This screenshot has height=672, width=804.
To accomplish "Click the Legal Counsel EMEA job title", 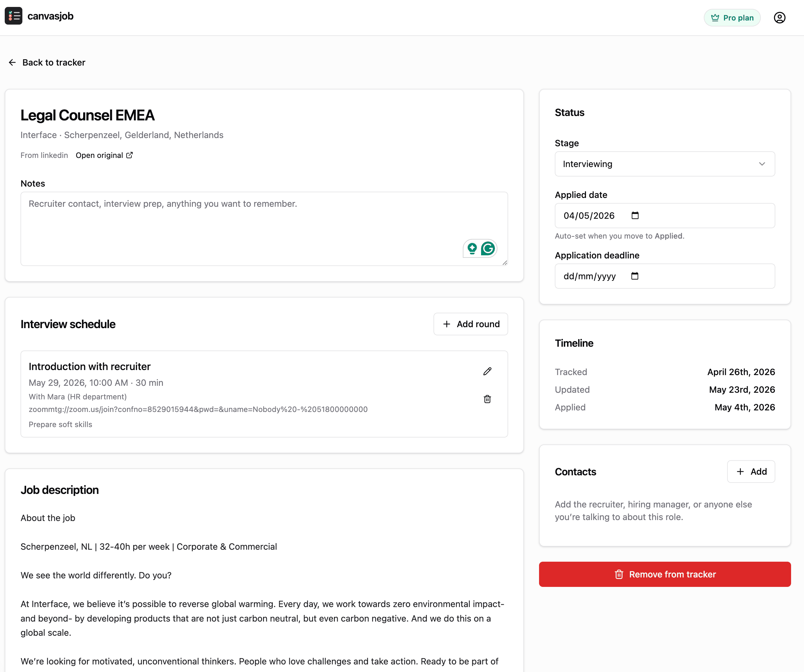I will (87, 115).
